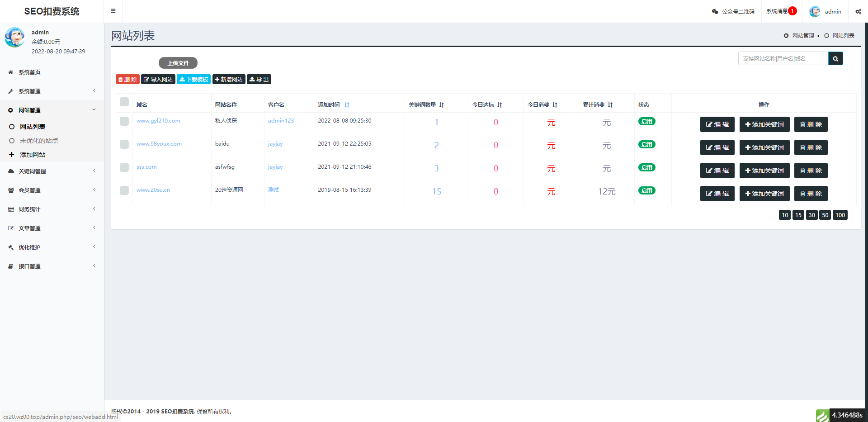Delete the sss.com row
The image size is (868, 422).
(811, 171)
